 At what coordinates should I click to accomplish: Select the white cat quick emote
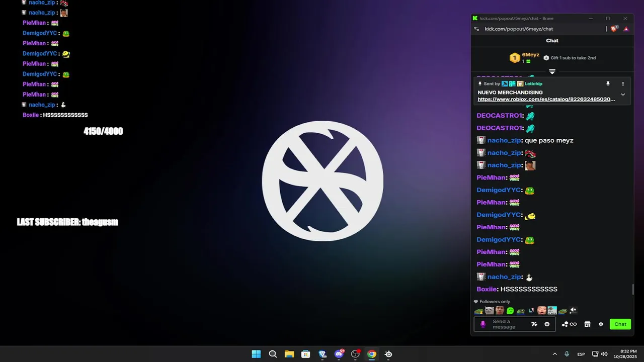[489, 311]
